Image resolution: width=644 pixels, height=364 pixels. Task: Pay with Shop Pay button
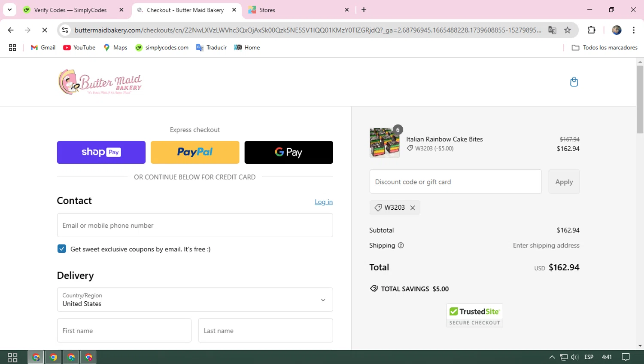click(x=101, y=152)
